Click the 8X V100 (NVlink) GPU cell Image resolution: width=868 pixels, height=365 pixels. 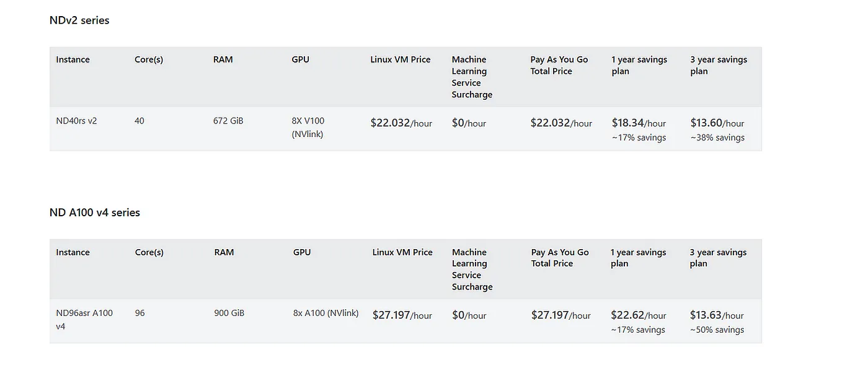tap(308, 127)
